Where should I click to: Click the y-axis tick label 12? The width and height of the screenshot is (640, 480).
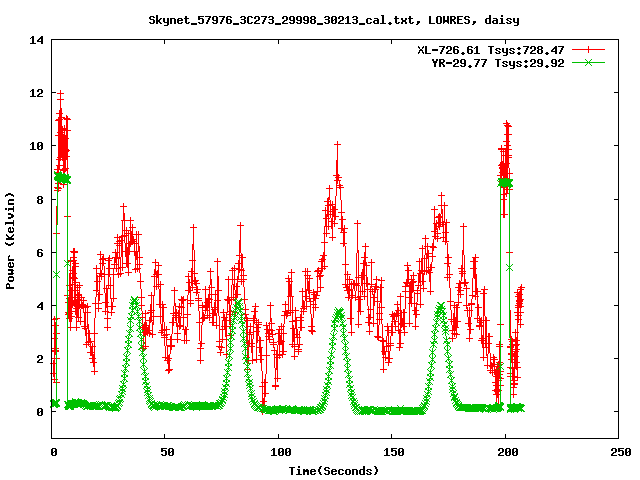pyautogui.click(x=36, y=93)
